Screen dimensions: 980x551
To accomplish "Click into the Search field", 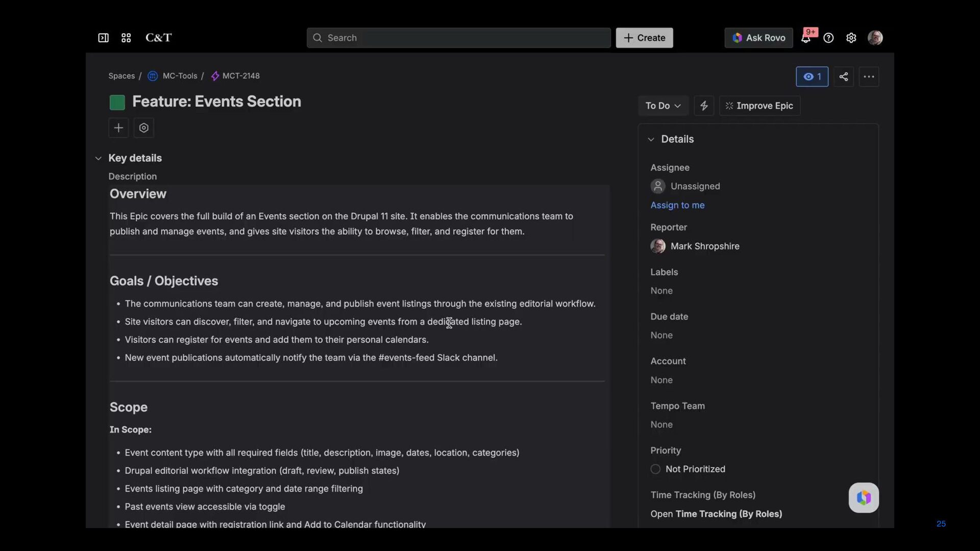I will click(x=458, y=38).
